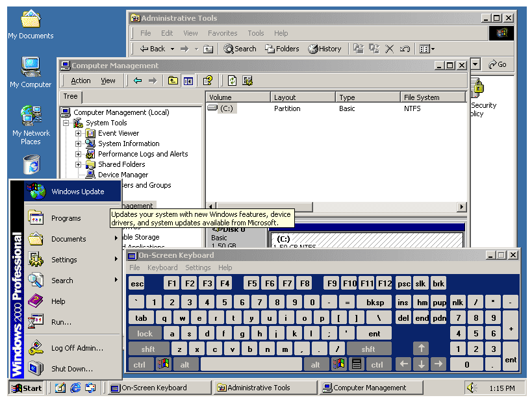
Task: Expand the Event Viewer tree node
Action: pyautogui.click(x=79, y=133)
